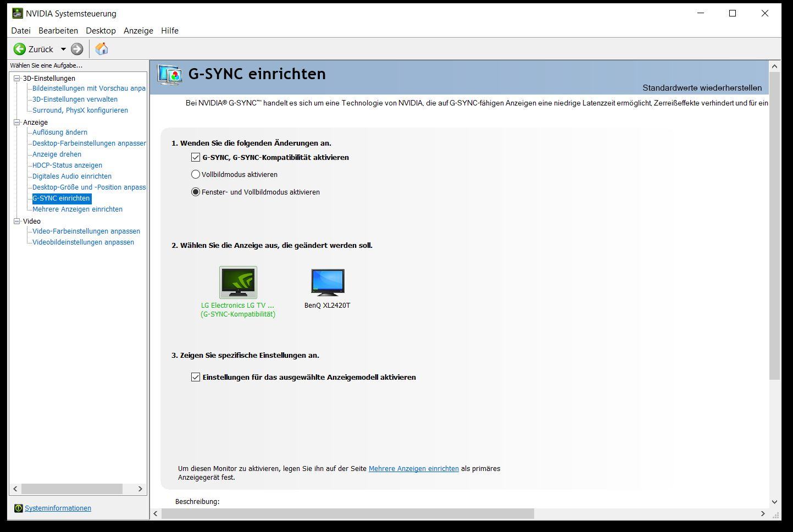Viewport: 793px width, 532px height.
Task: Click the Systeminformationen icon
Action: tap(18, 508)
